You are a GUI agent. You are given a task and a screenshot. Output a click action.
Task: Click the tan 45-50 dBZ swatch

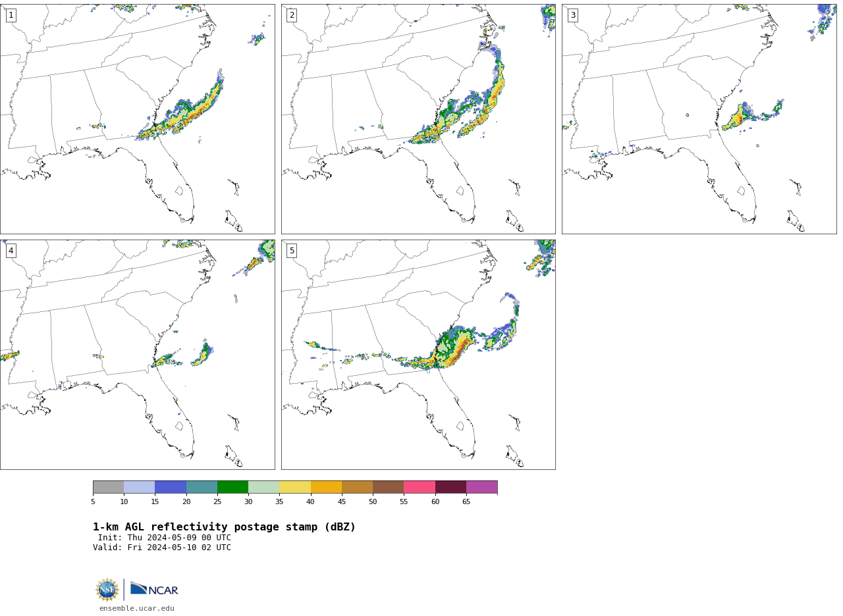(357, 487)
